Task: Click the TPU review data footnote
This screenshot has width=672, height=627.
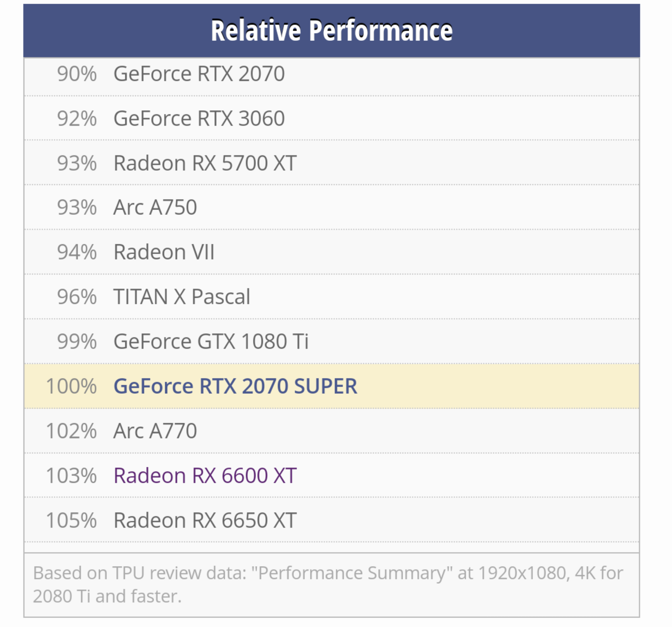Action: pos(328,585)
